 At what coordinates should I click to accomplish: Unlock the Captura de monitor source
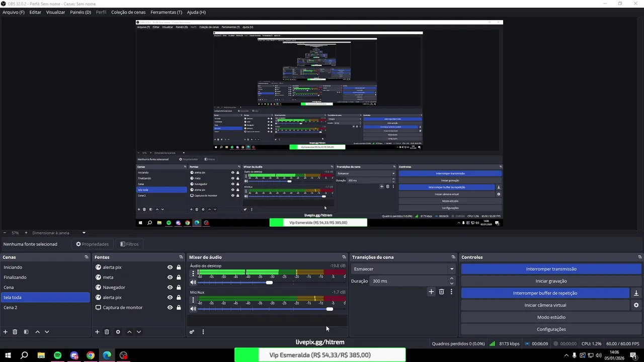pyautogui.click(x=179, y=308)
